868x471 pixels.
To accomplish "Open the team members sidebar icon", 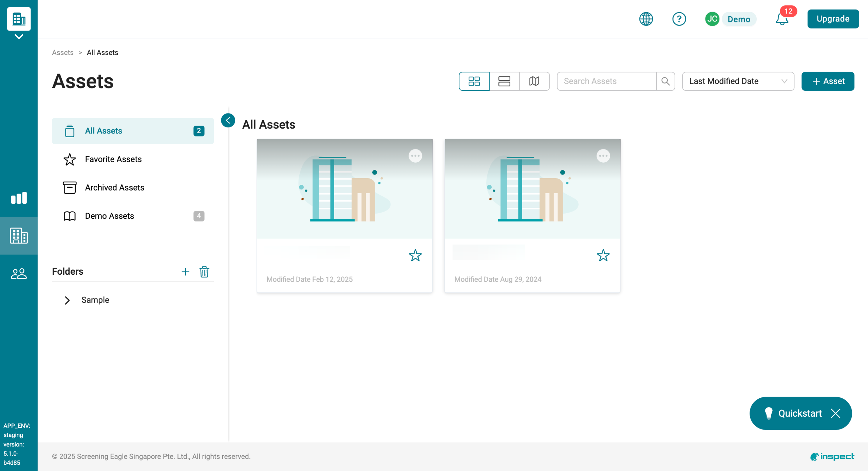I will pos(19,274).
